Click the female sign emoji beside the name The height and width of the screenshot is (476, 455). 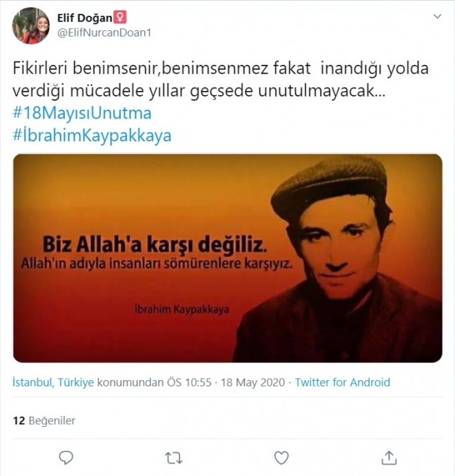click(x=120, y=17)
